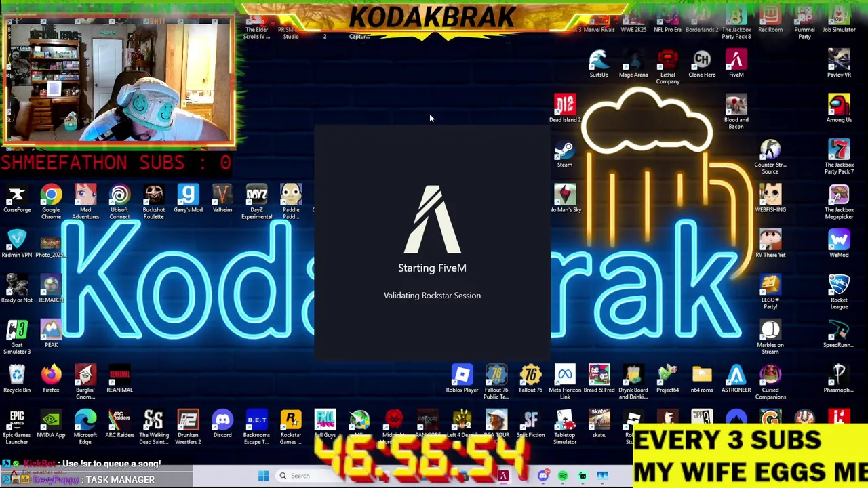Open Rockstar Games Launcher shortcut
This screenshot has width=868, height=488.
(291, 427)
